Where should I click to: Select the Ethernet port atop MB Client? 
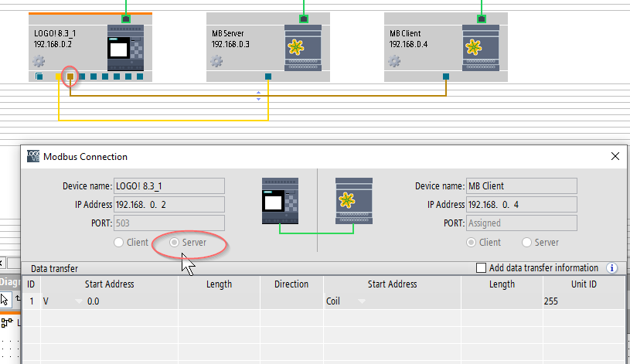coord(482,19)
